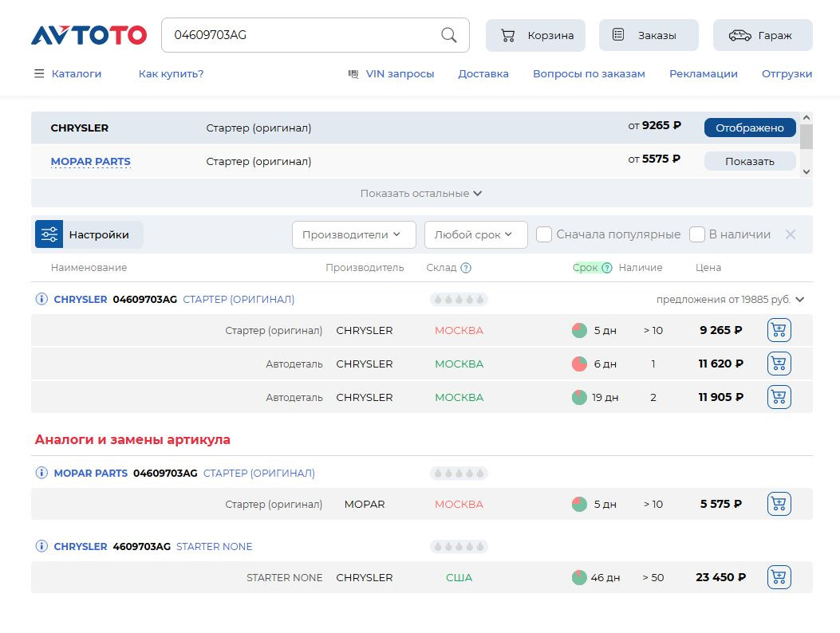Add the 23 450 ₽ USA starter to cart

[779, 577]
